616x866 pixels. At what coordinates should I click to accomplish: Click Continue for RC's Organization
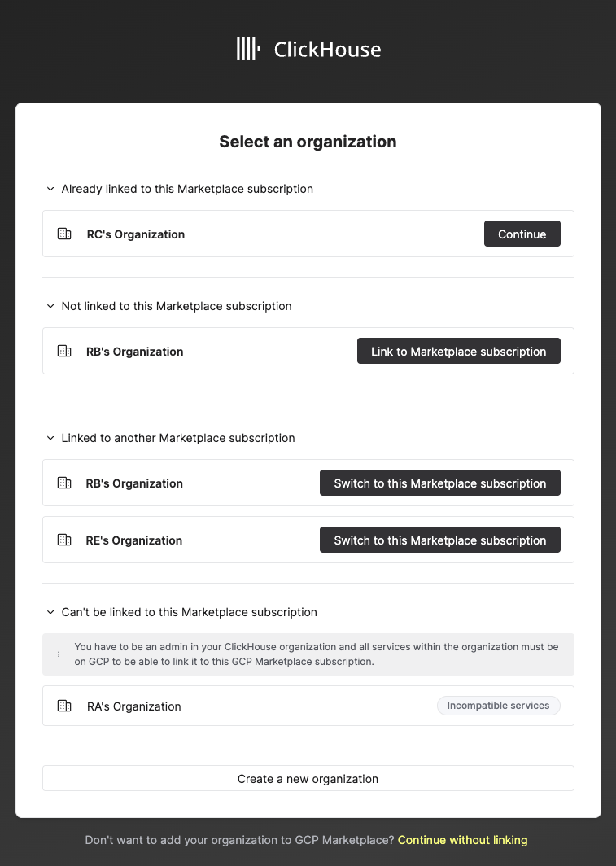click(x=522, y=233)
